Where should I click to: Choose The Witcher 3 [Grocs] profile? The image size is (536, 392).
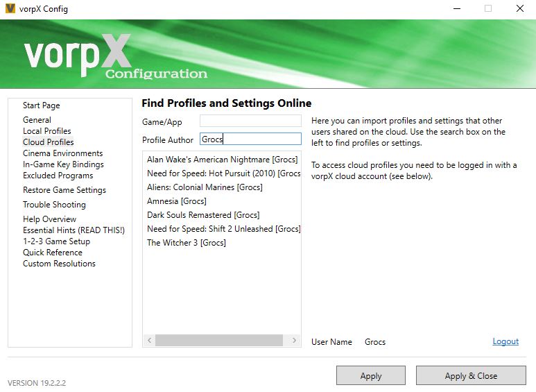[187, 243]
